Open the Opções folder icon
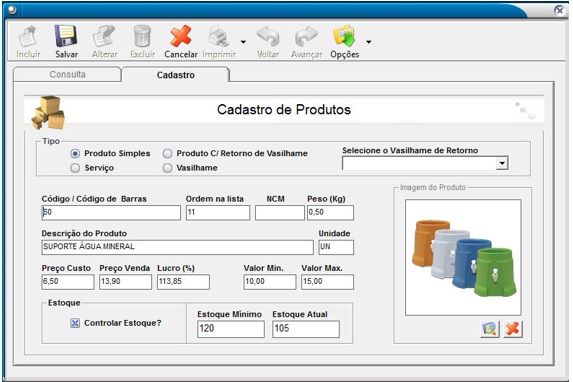This screenshot has height=382, width=573. [x=344, y=36]
